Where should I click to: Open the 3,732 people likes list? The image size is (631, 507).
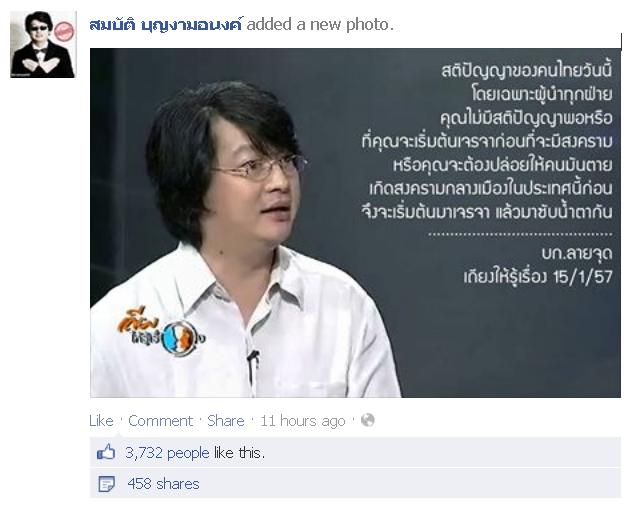click(167, 453)
